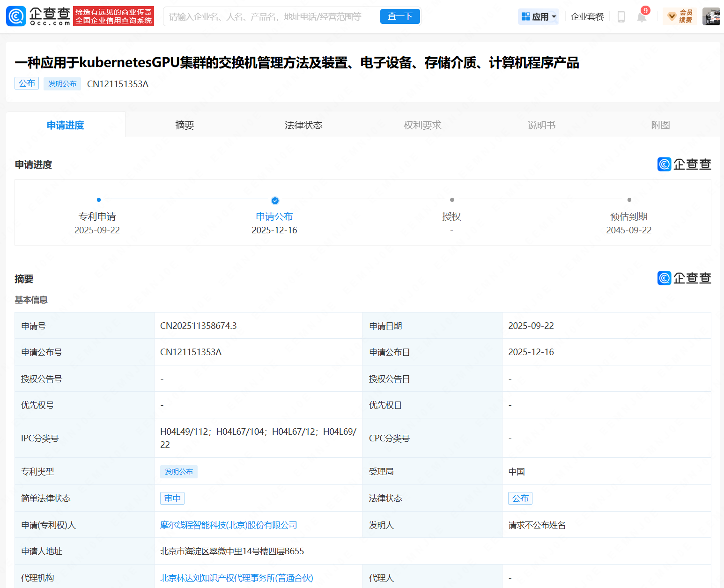Click the 申请公布 node on the progress timeline
The width and height of the screenshot is (724, 588).
(274, 201)
